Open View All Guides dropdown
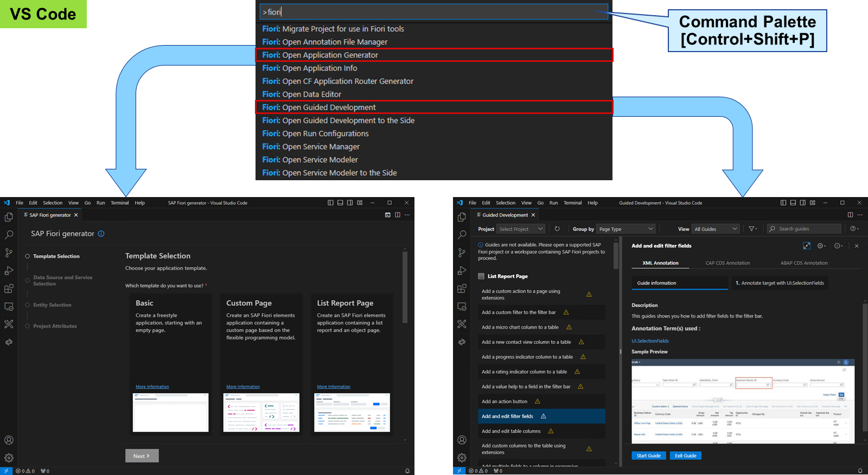This screenshot has width=868, height=475. click(716, 229)
